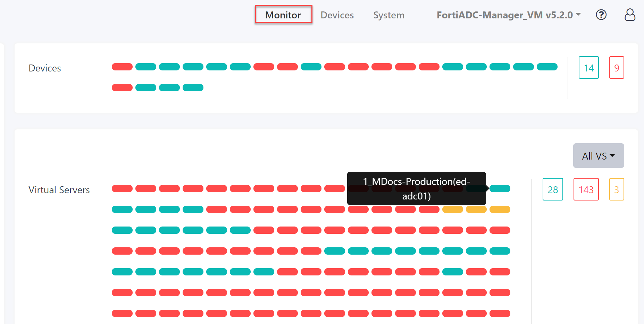Click the last green device pill in first row
Screen dimensions: 644x324
547,67
